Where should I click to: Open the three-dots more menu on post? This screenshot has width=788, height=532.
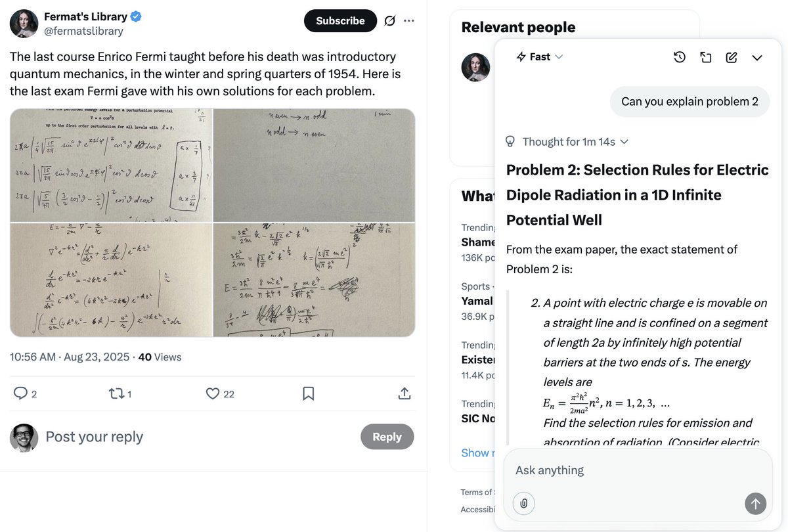(x=409, y=21)
